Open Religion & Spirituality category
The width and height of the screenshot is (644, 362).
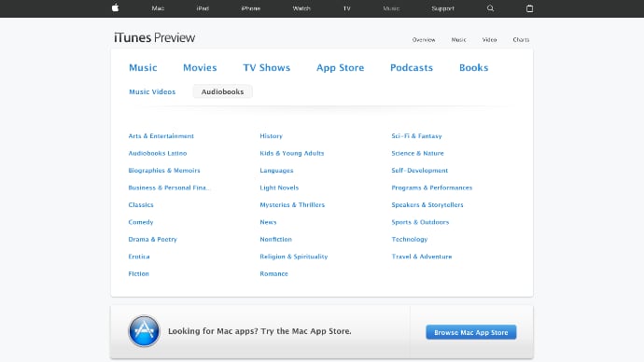tap(294, 257)
